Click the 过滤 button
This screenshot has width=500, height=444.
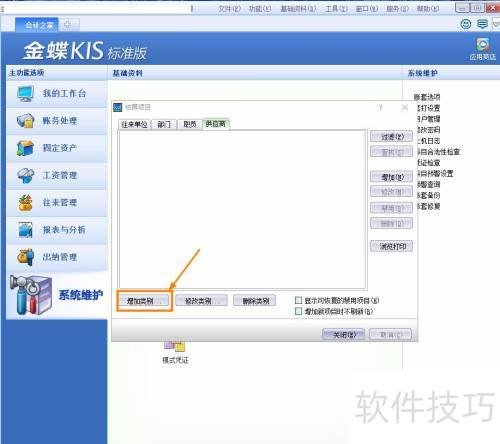pyautogui.click(x=391, y=136)
